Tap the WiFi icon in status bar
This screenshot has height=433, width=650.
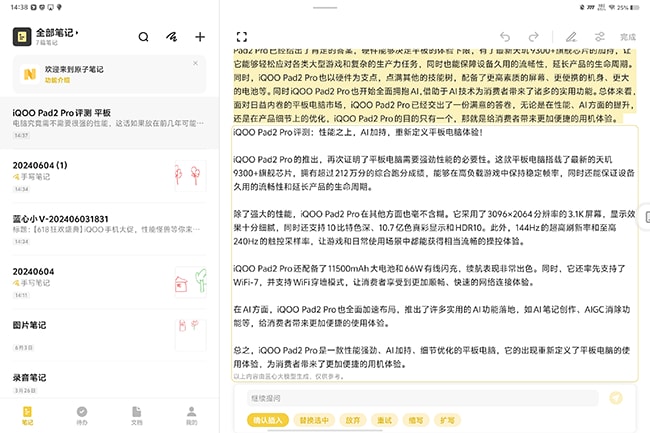(x=611, y=7)
